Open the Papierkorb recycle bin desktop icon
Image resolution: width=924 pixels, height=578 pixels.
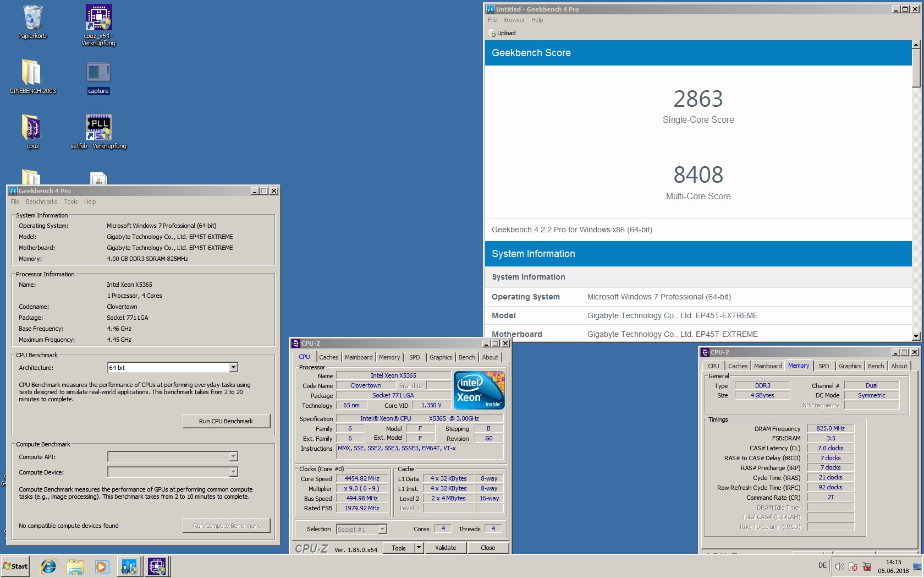tap(32, 22)
